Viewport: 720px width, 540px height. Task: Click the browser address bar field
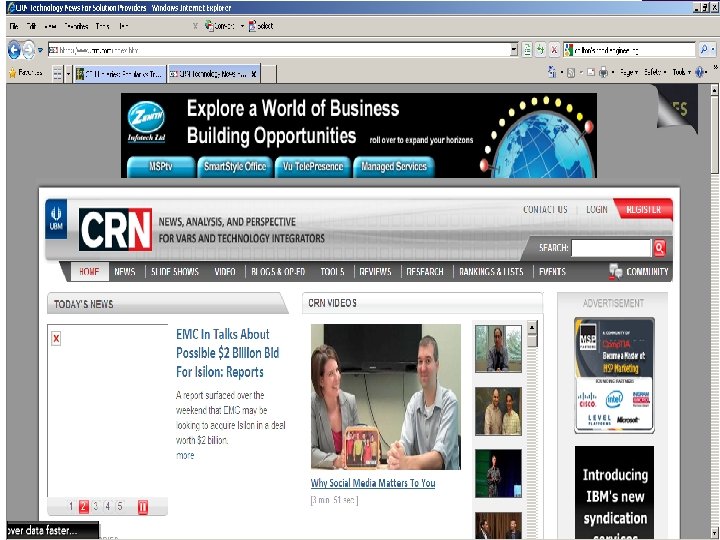click(279, 50)
